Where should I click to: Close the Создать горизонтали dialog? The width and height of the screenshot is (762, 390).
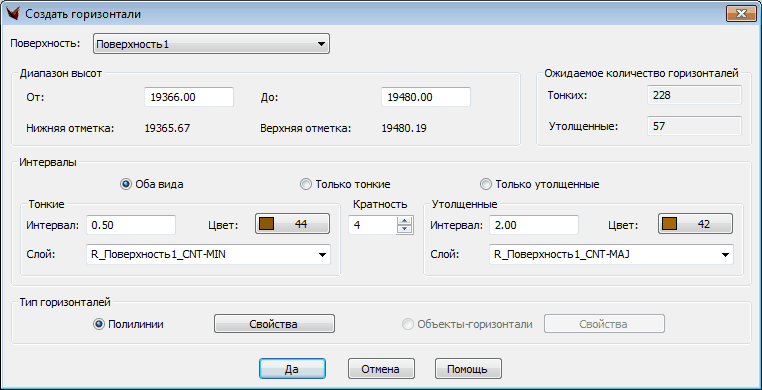[x=741, y=14]
